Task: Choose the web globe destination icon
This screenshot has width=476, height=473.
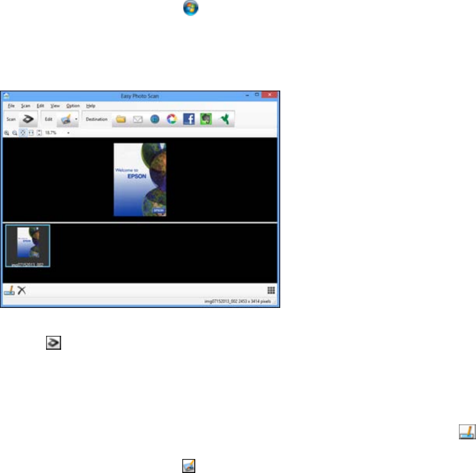Action: [155, 120]
